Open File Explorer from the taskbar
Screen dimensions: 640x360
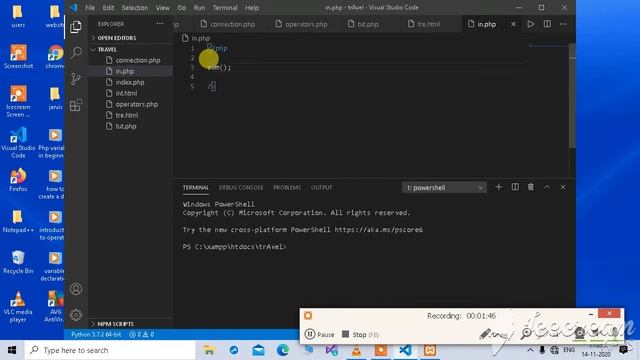tap(209, 350)
